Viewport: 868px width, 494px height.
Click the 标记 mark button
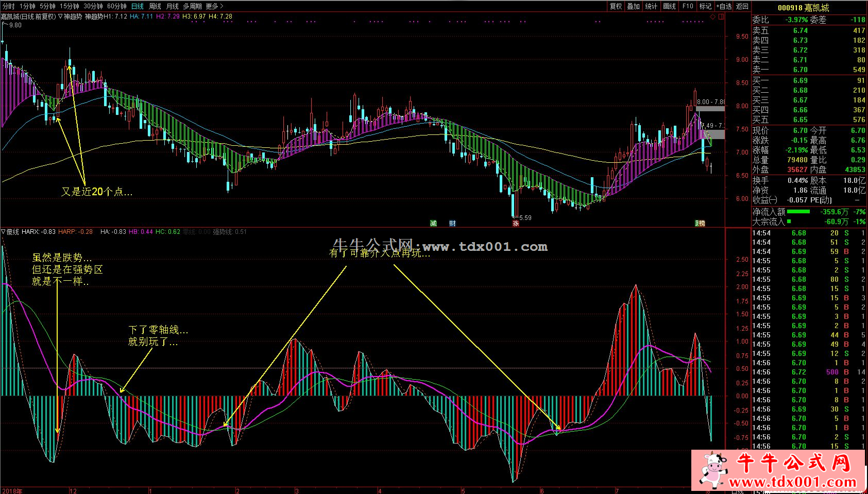(x=705, y=6)
